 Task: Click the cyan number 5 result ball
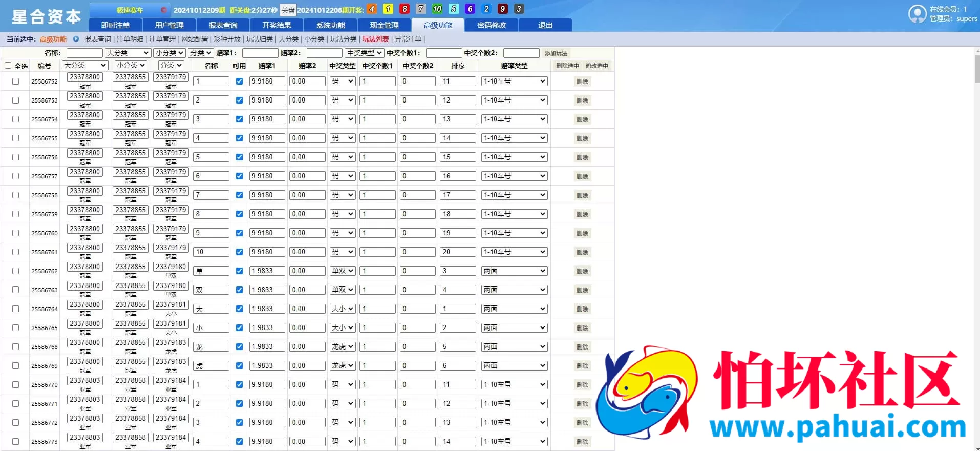[x=454, y=9]
